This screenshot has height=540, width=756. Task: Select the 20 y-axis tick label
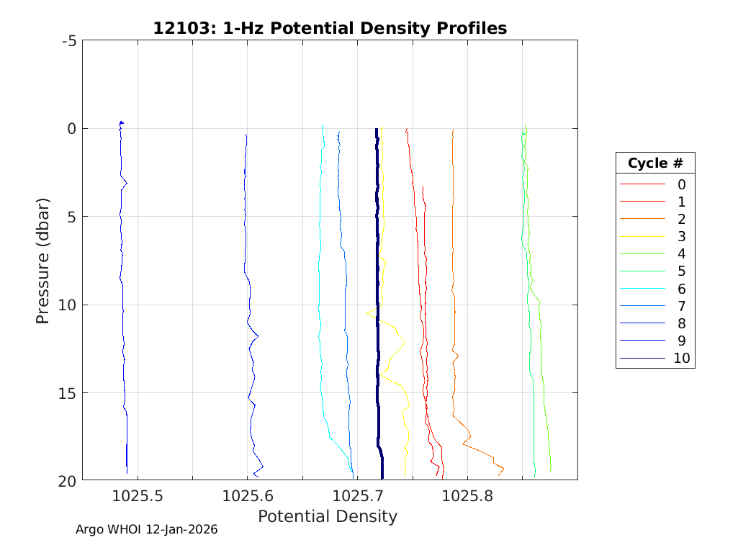click(x=68, y=481)
